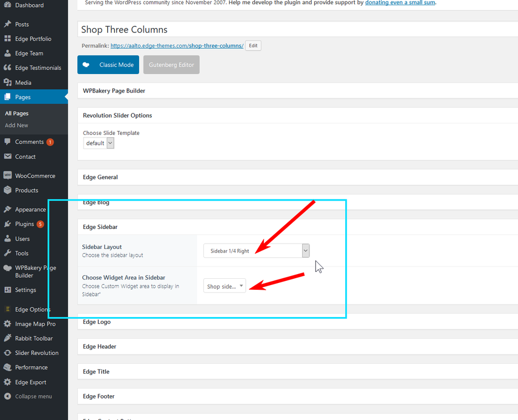This screenshot has height=420, width=518.
Task: Go to Edge Testimonials menu
Action: click(x=34, y=68)
